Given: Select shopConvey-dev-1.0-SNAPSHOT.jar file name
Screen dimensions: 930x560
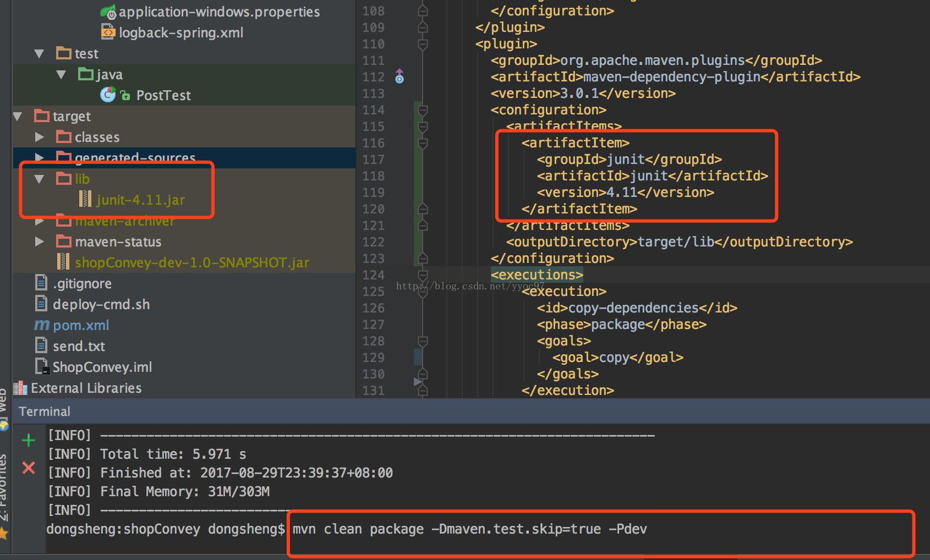Looking at the screenshot, I should click(x=192, y=262).
